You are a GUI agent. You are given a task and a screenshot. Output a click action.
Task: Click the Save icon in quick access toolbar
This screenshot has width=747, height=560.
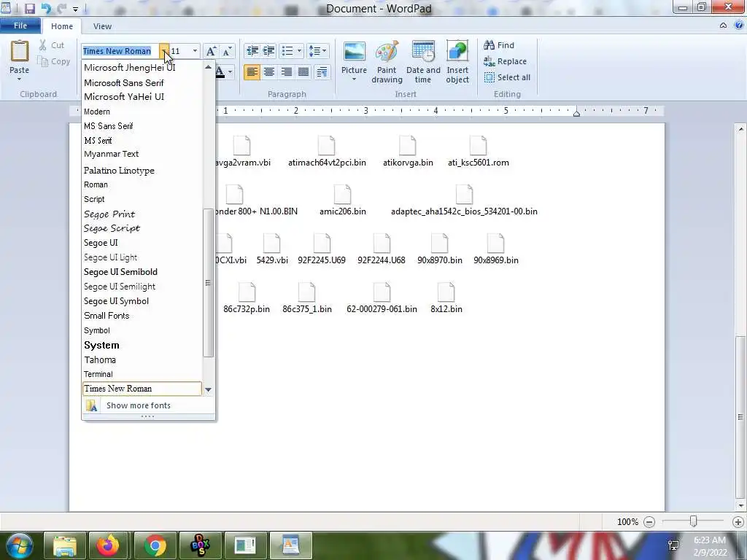tap(29, 8)
